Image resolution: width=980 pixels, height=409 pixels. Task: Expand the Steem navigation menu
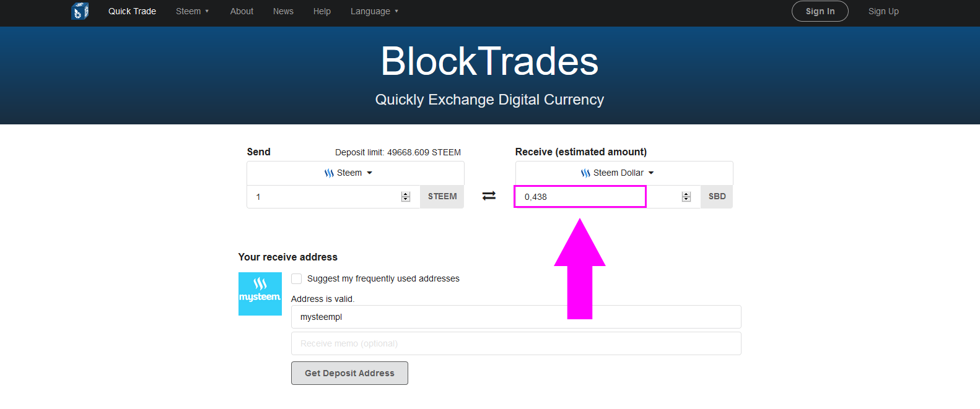[x=192, y=11]
